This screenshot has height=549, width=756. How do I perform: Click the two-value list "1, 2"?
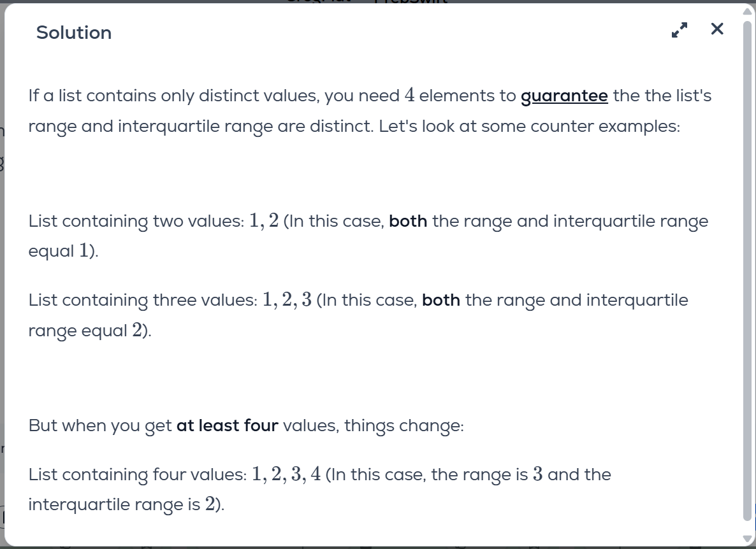click(x=264, y=221)
